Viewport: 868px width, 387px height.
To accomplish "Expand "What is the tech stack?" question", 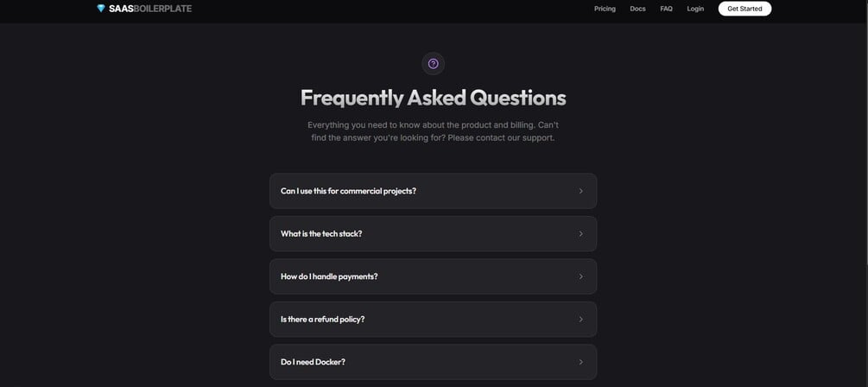I will (x=321, y=234).
